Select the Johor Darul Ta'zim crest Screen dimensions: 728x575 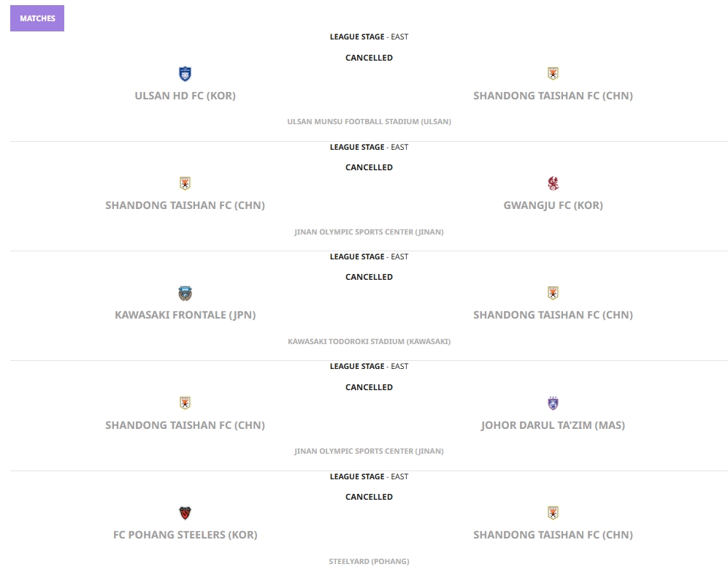(553, 403)
